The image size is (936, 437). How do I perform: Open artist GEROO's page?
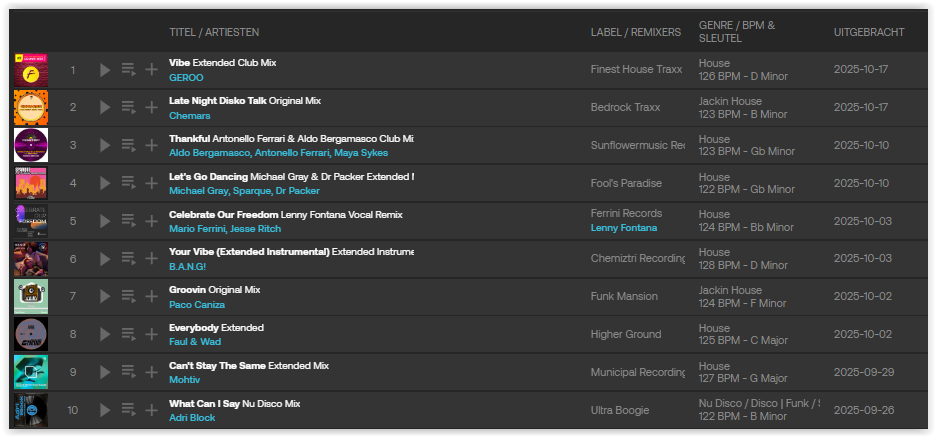(186, 77)
